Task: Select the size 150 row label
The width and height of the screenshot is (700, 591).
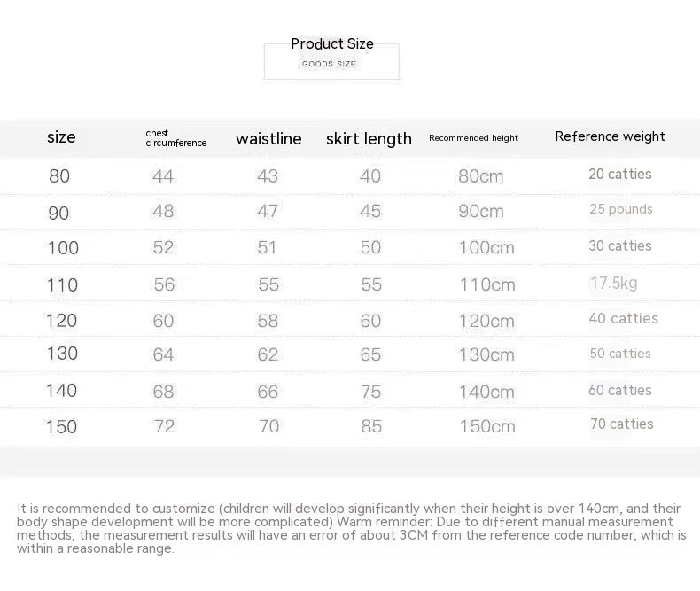Action: pyautogui.click(x=62, y=427)
